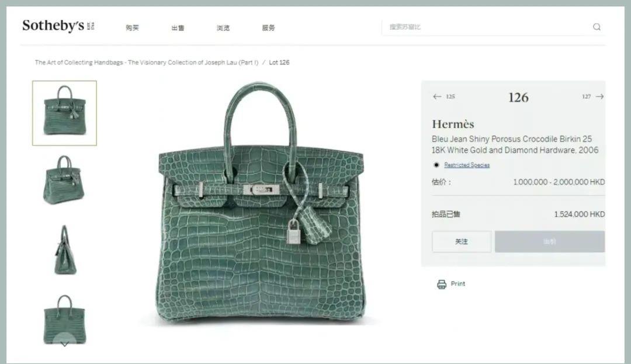Open the 出售 menu
The width and height of the screenshot is (631, 364).
click(x=178, y=27)
